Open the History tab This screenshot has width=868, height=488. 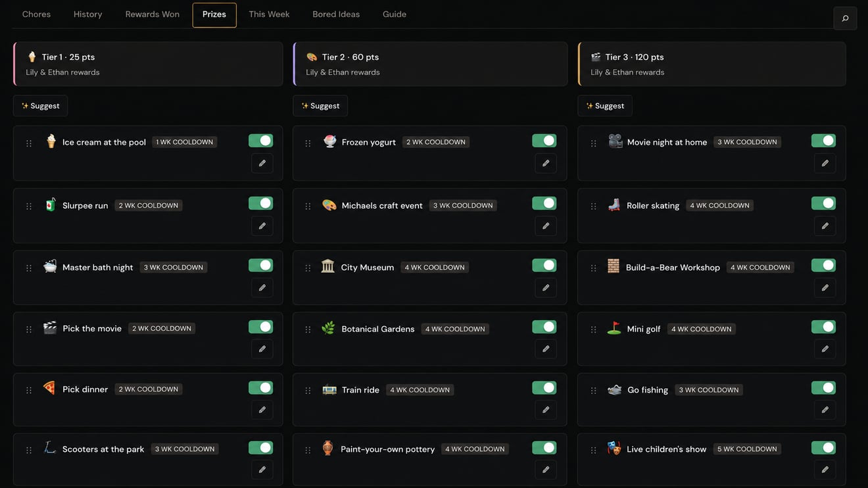point(87,14)
